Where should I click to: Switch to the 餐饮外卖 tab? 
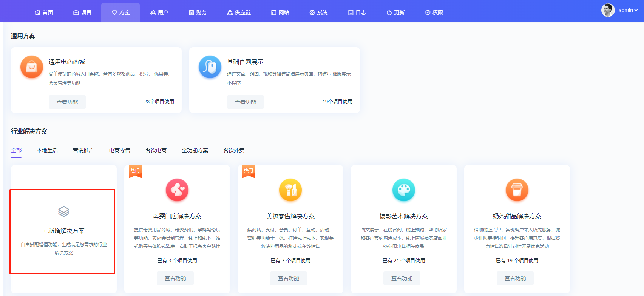point(234,150)
